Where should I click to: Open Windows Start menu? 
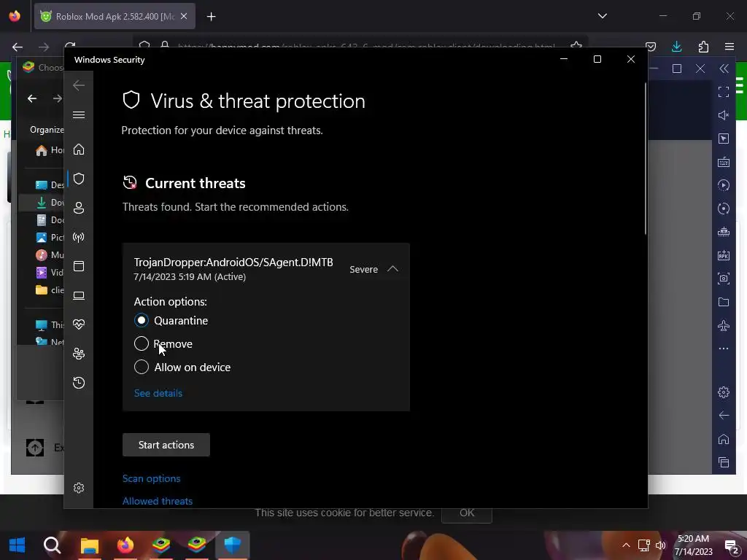(18, 545)
